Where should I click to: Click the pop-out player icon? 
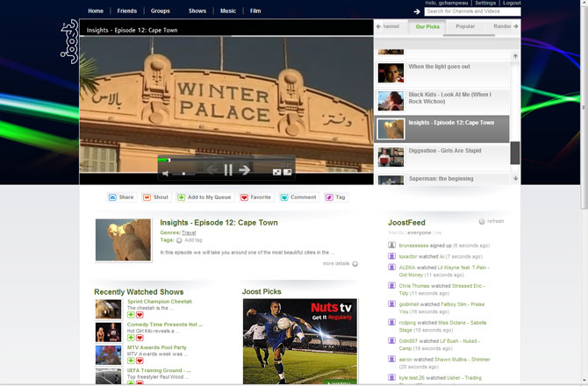288,172
